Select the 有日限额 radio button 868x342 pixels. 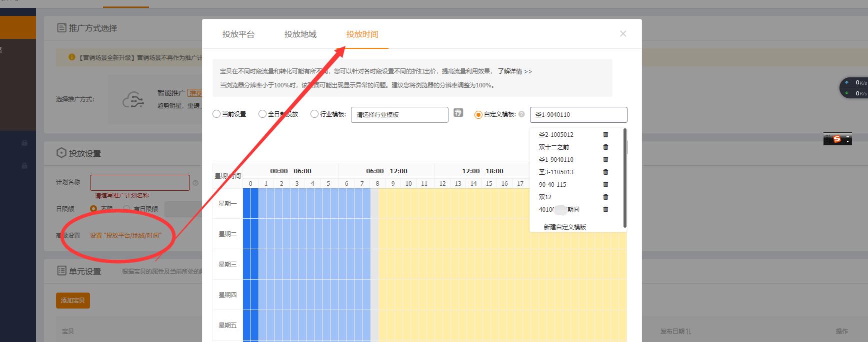pos(126,208)
